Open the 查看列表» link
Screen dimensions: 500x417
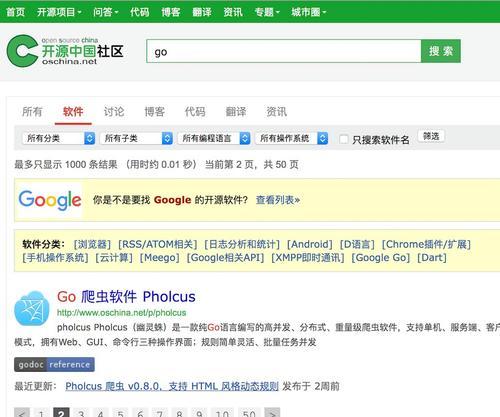(278, 200)
